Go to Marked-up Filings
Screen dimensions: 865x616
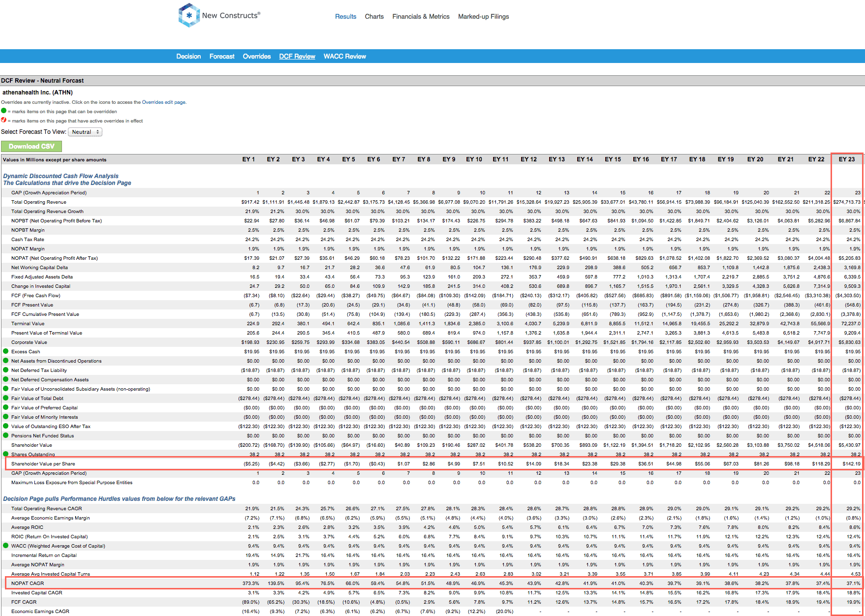[x=483, y=16]
